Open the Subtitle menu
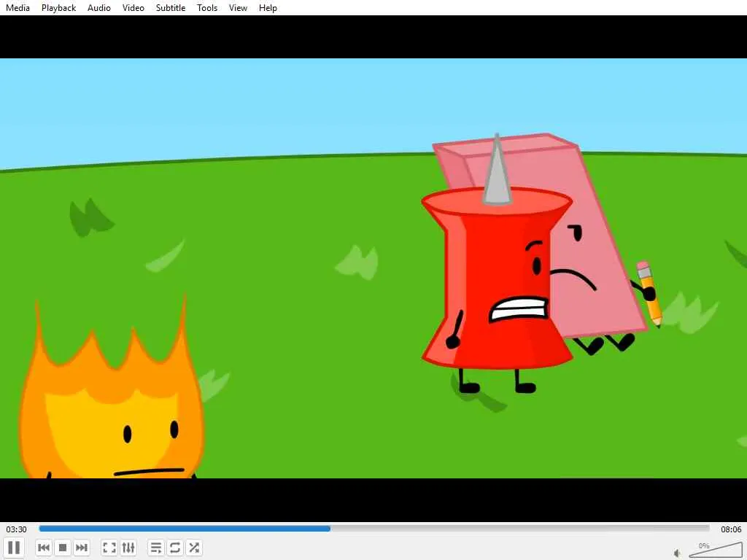The width and height of the screenshot is (747, 560). [171, 7]
